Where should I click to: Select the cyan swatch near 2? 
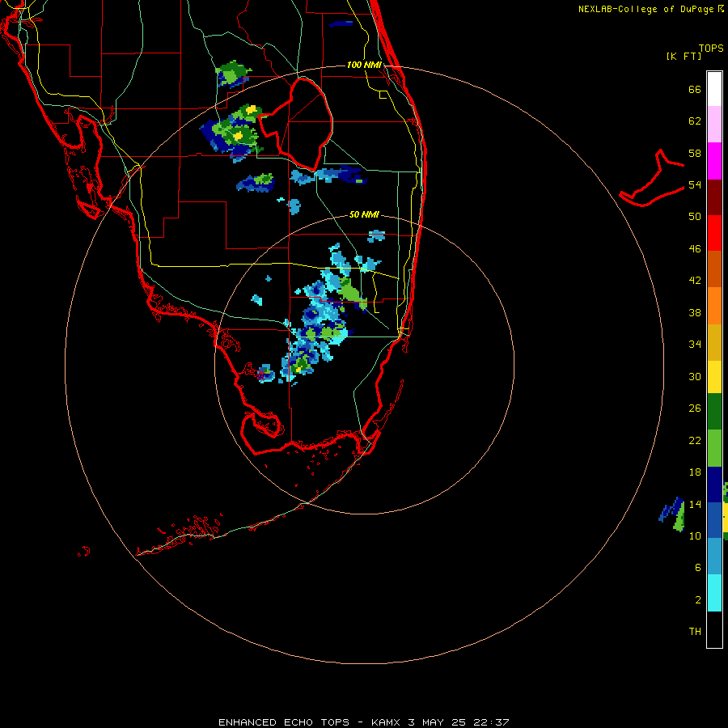[714, 593]
